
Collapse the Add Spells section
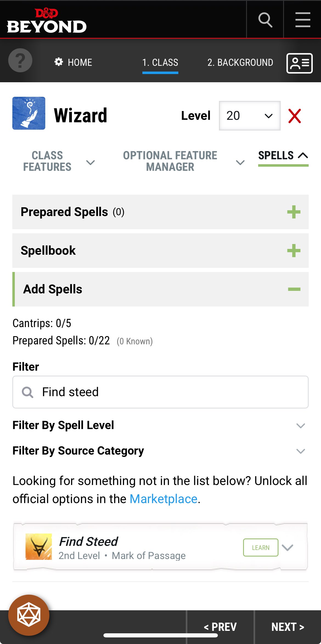click(294, 289)
